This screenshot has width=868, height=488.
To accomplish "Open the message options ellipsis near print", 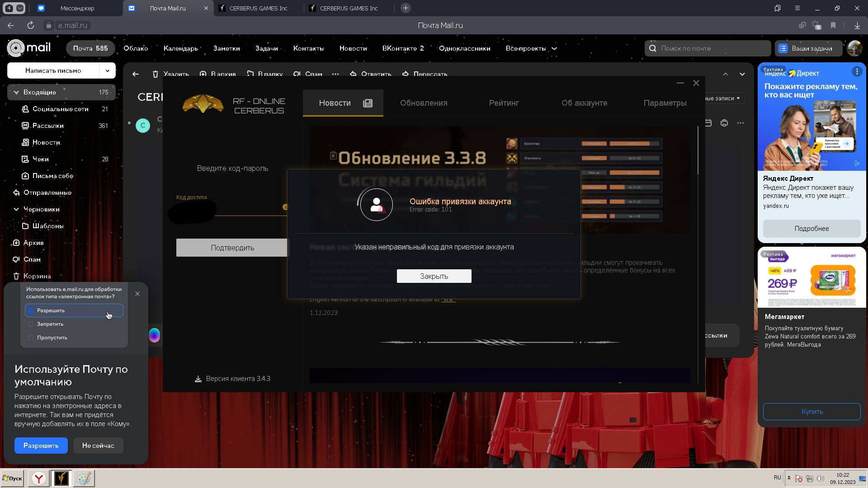I will pyautogui.click(x=740, y=123).
